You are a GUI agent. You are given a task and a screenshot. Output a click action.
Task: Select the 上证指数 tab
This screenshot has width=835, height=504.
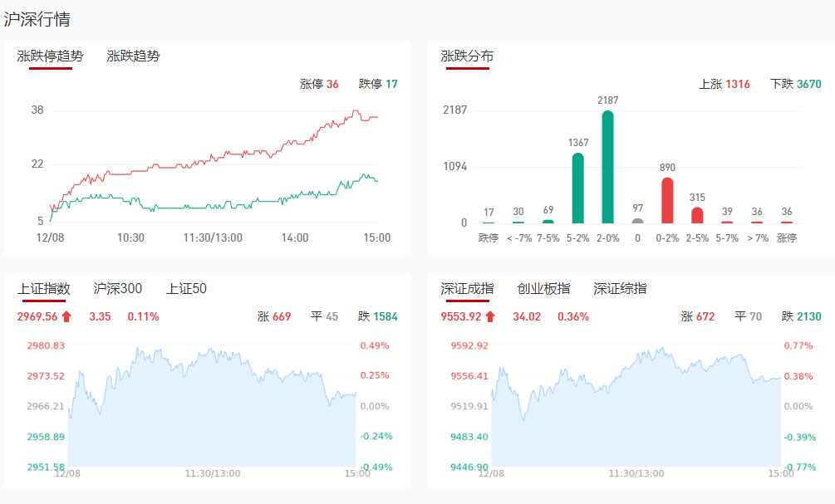pyautogui.click(x=44, y=289)
